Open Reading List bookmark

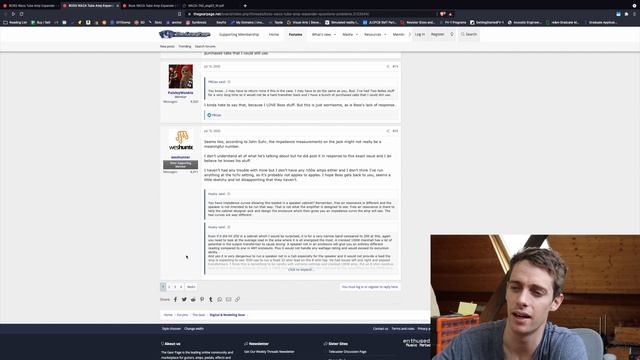pyautogui.click(x=15, y=22)
